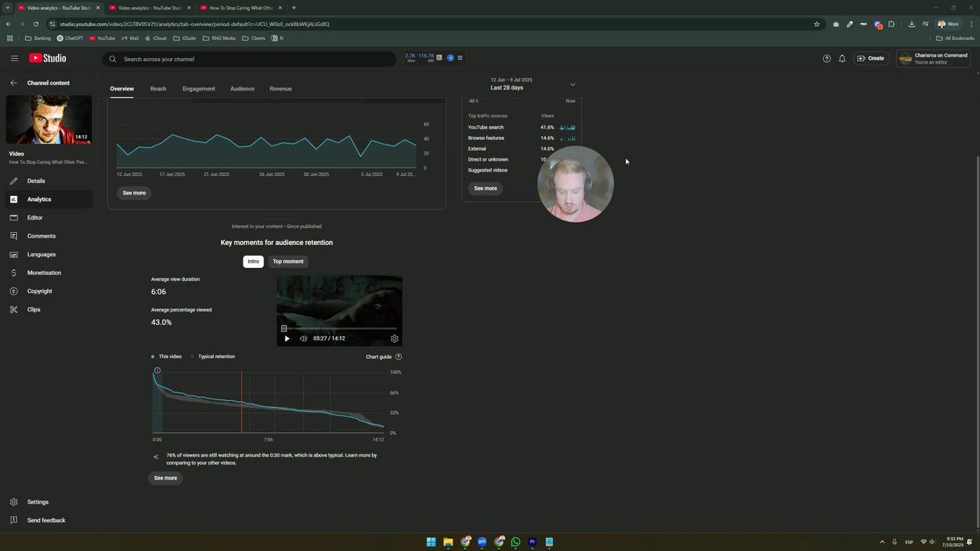Click Send feedback in the sidebar
Screen dimensions: 980x551
pyautogui.click(x=48, y=520)
